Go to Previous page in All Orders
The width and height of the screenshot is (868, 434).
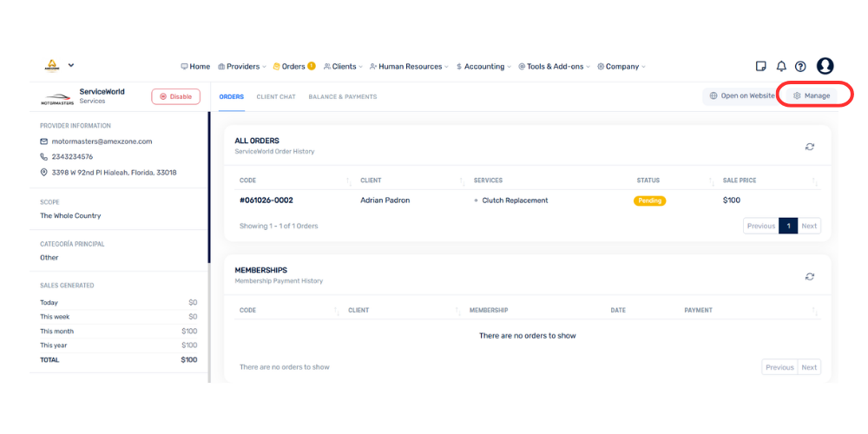(x=761, y=226)
